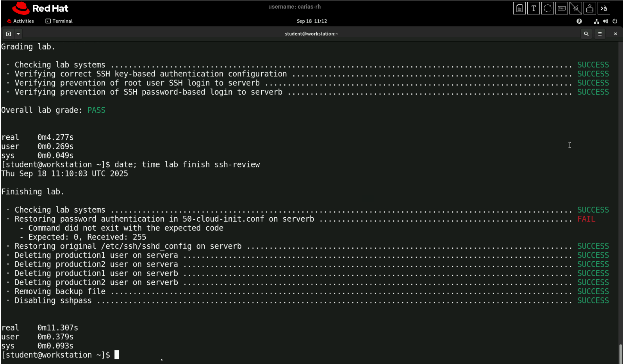This screenshot has width=623, height=364.
Task: Click the 'Finishing lab.' line
Action: tap(32, 192)
